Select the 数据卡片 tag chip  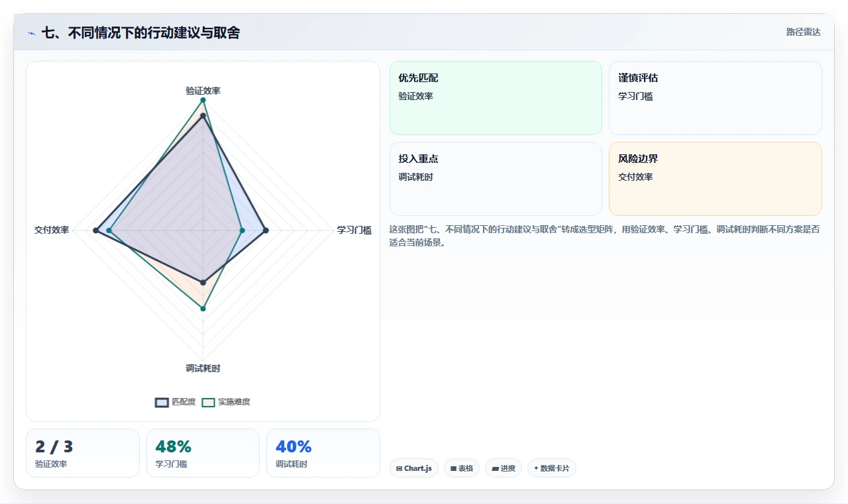point(552,468)
